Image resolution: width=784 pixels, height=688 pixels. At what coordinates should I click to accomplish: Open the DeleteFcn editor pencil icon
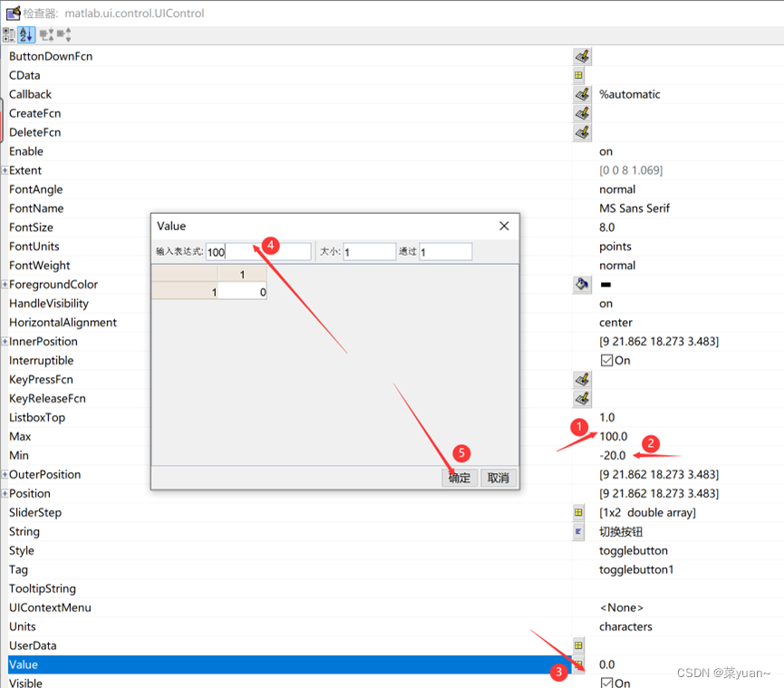[582, 132]
